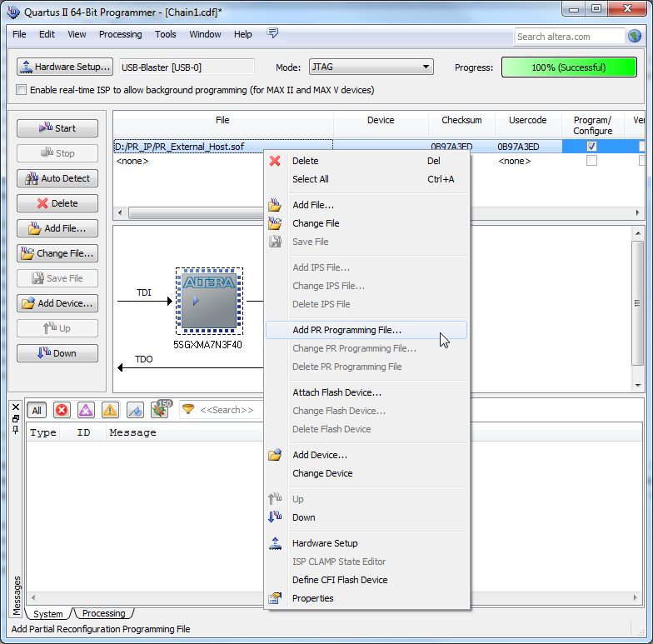Choose Add Device... in context menu
Screen dimensions: 653x644
(366, 455)
